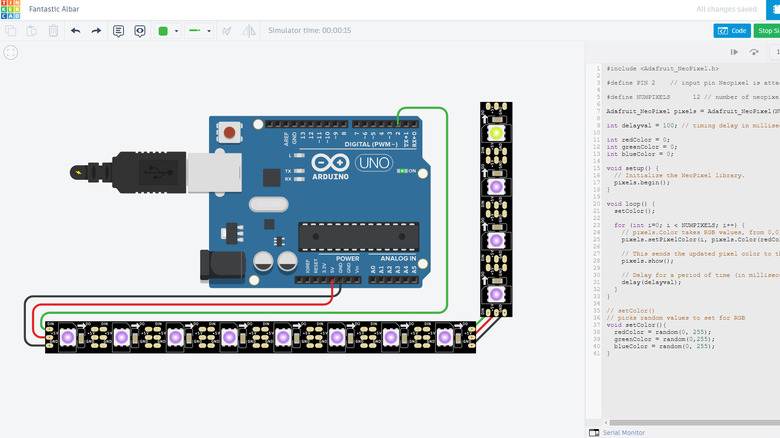The height and width of the screenshot is (438, 780).
Task: Undo the last action
Action: point(75,31)
